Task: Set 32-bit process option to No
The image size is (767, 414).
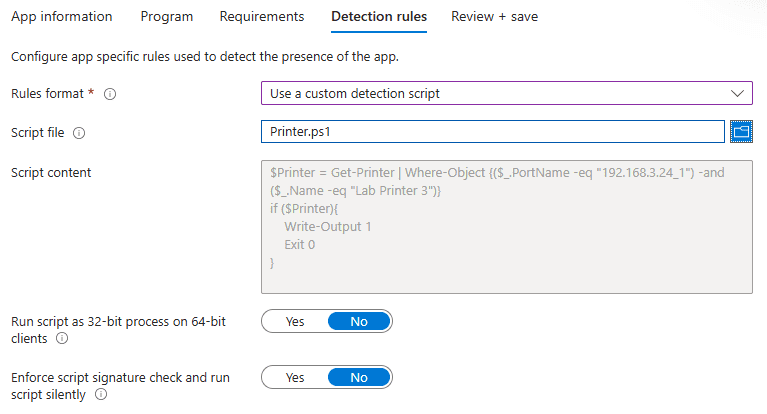Action: point(359,321)
